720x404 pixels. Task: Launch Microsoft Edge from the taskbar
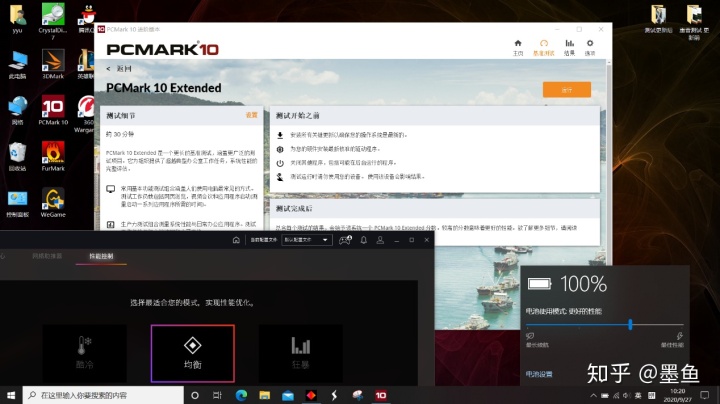[x=242, y=395]
